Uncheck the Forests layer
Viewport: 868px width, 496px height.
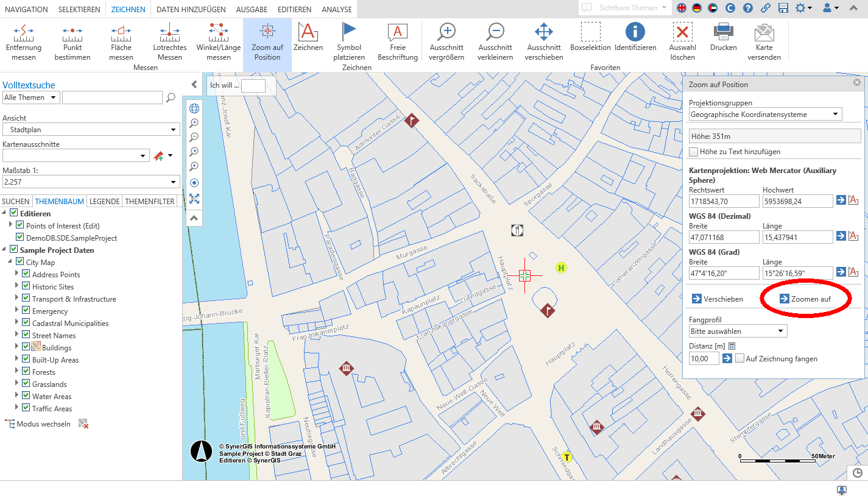pyautogui.click(x=26, y=372)
